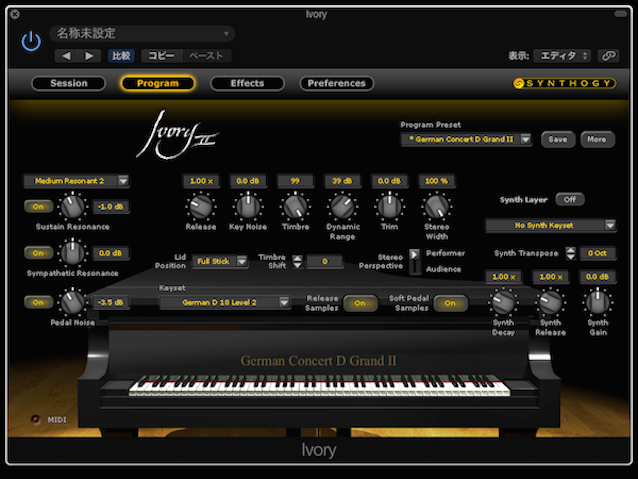This screenshot has width=638, height=479.
Task: Click the Timbre knob
Action: (295, 206)
